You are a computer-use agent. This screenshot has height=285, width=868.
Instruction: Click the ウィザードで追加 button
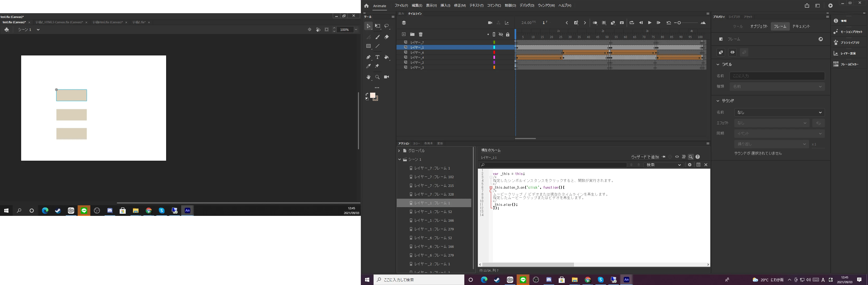coord(645,157)
